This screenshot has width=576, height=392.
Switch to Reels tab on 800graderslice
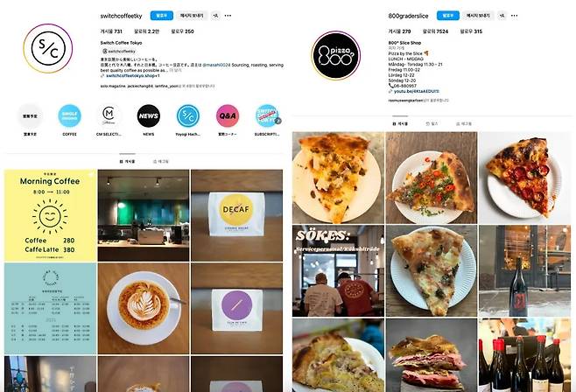(432, 123)
